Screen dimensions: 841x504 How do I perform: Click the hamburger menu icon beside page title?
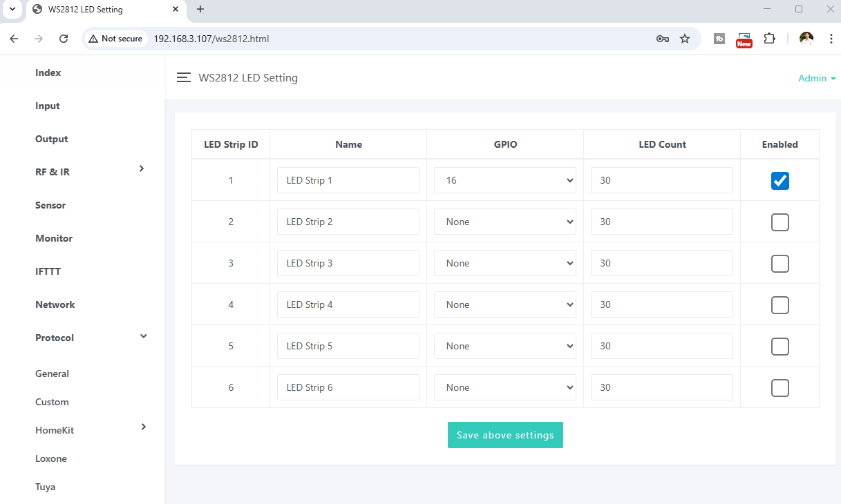point(183,78)
